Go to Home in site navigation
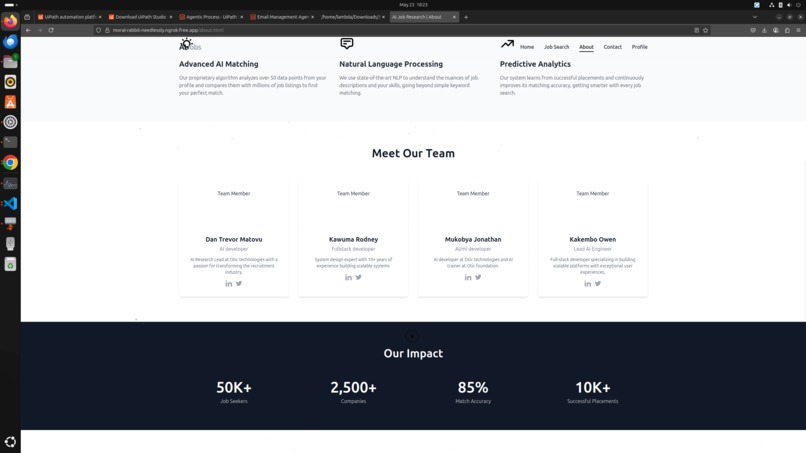Viewport: 806px width, 453px height. [527, 47]
